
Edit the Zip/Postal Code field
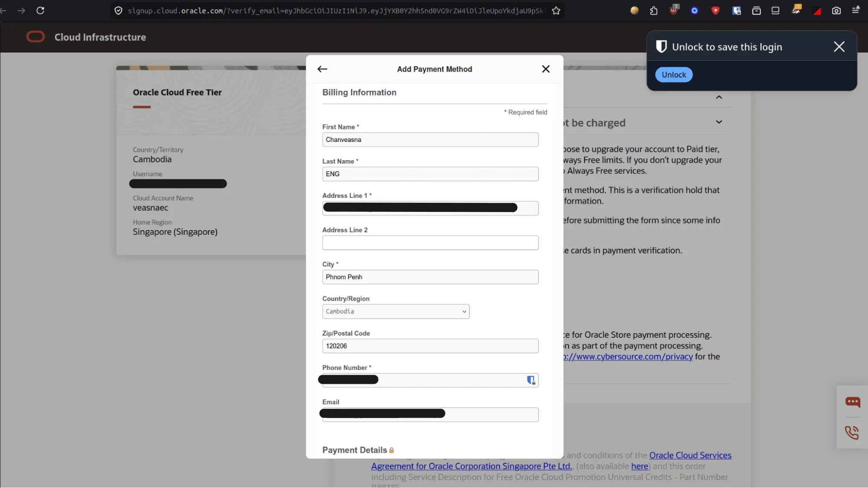430,346
